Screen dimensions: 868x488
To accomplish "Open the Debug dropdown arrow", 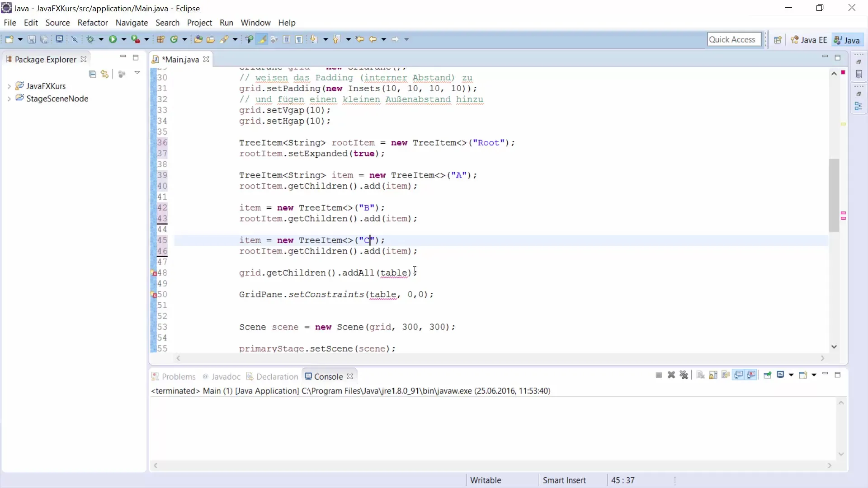I will 101,39.
